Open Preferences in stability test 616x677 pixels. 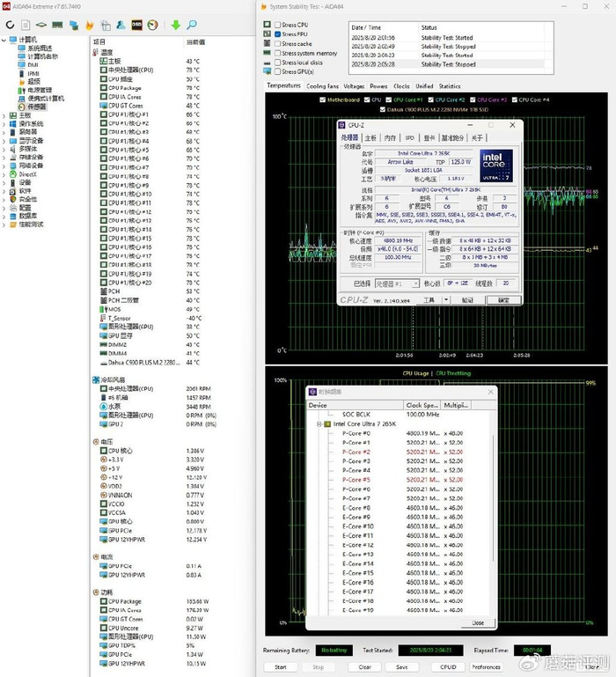tap(486, 667)
